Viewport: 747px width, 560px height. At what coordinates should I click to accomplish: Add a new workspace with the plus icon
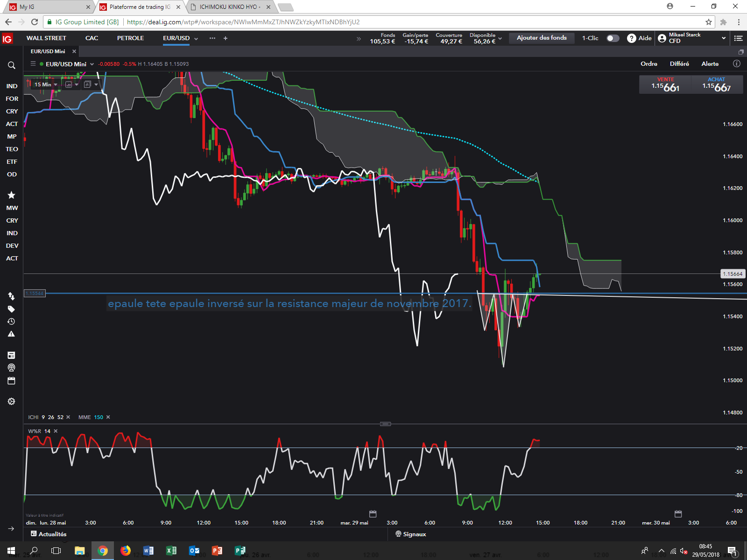click(226, 38)
